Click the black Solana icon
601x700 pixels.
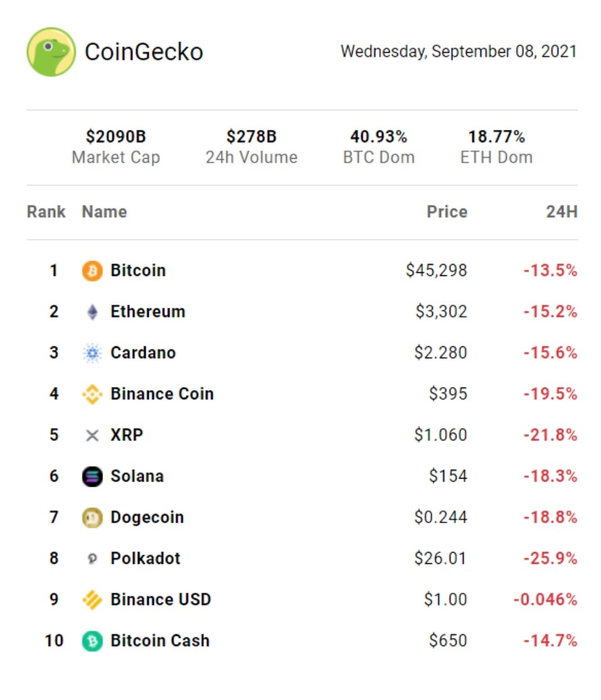pyautogui.click(x=92, y=476)
